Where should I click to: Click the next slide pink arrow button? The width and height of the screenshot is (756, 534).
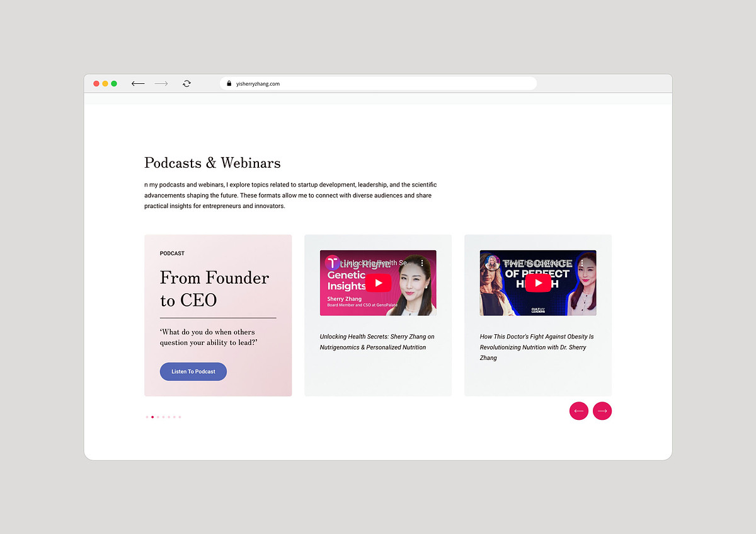[x=602, y=411]
